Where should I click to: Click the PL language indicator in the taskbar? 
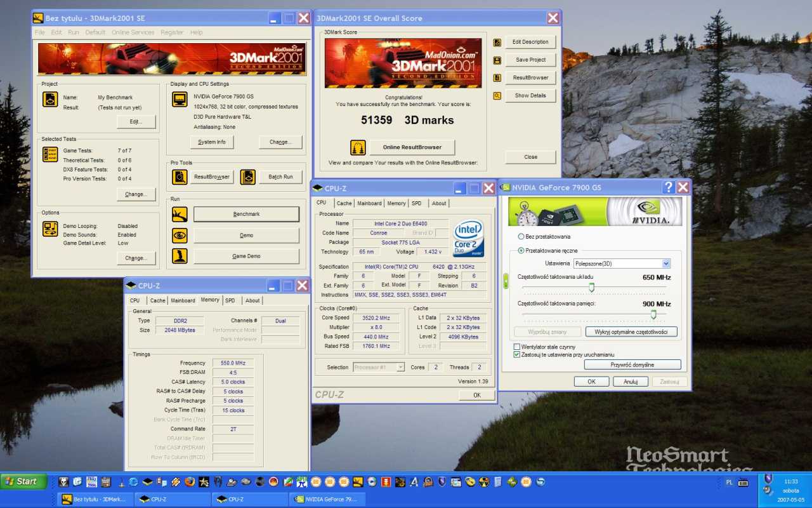pyautogui.click(x=729, y=483)
